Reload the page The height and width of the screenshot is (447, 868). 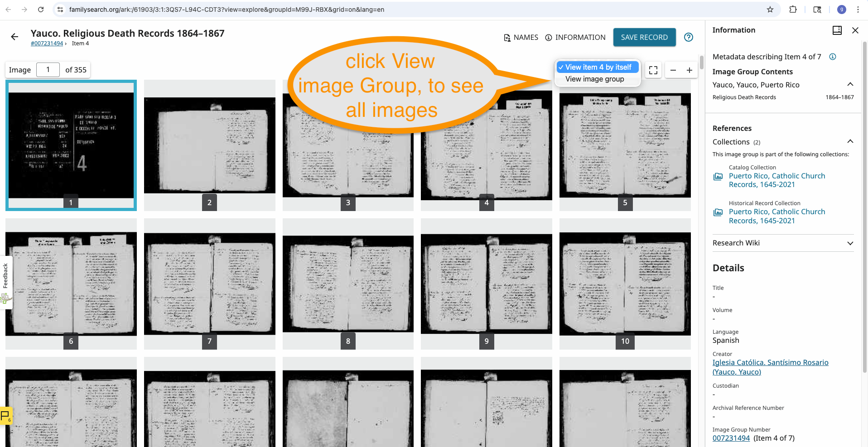[x=41, y=10]
